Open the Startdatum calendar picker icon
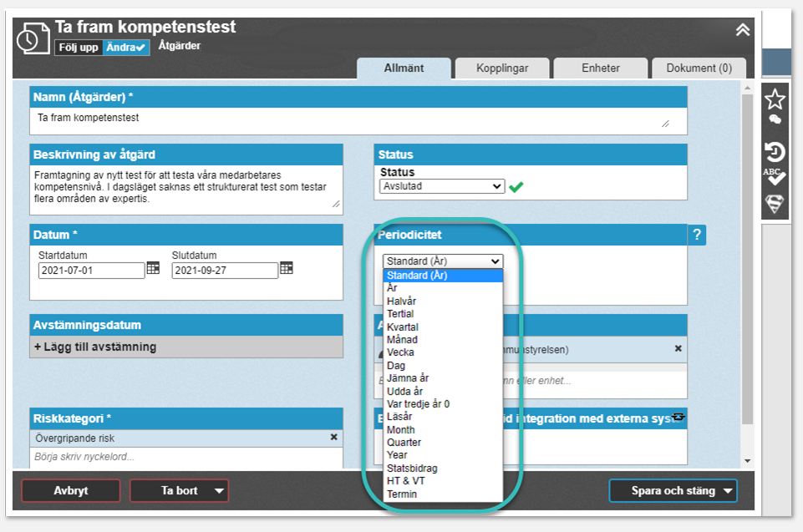This screenshot has width=803, height=532. point(153,268)
